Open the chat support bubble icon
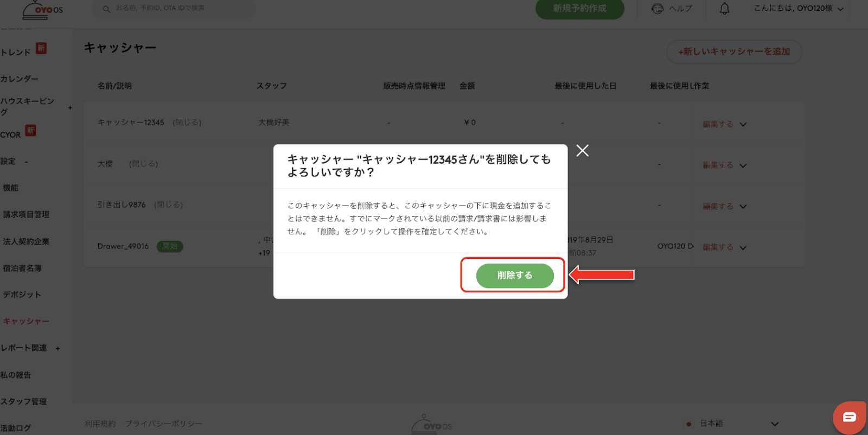This screenshot has width=868, height=435. pos(849,417)
